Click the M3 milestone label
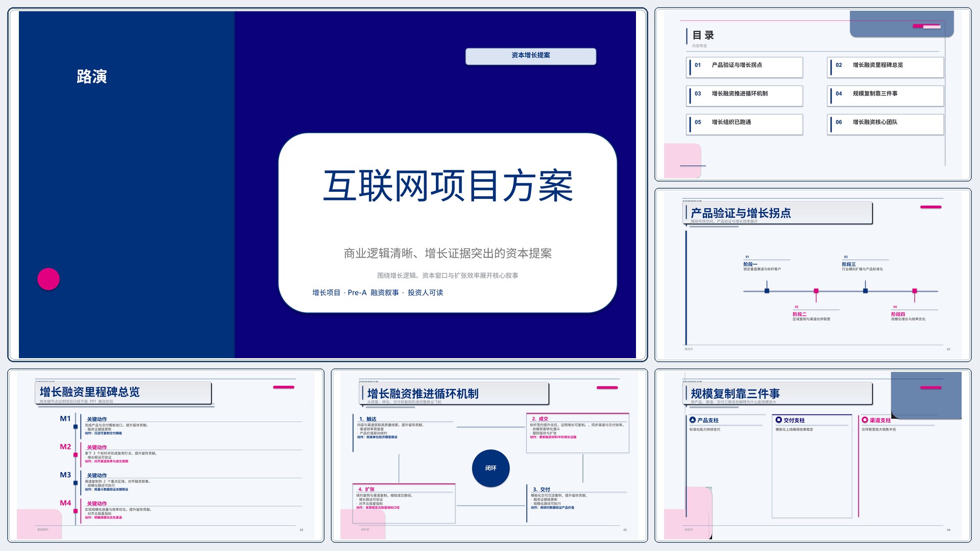This screenshot has height=551, width=980. click(65, 474)
